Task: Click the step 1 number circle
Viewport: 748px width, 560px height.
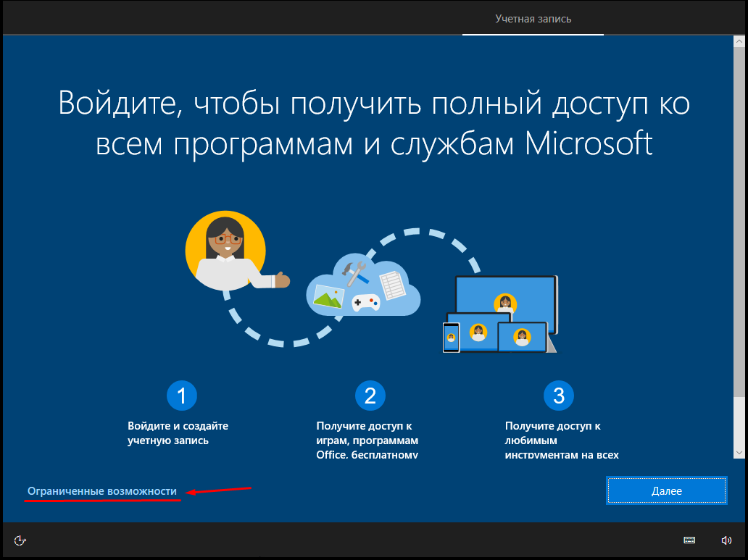Action: tap(182, 396)
